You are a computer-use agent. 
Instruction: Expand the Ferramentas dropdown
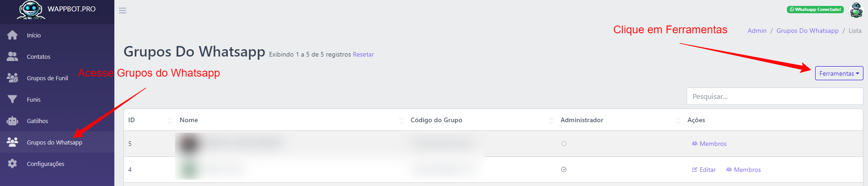tap(839, 73)
